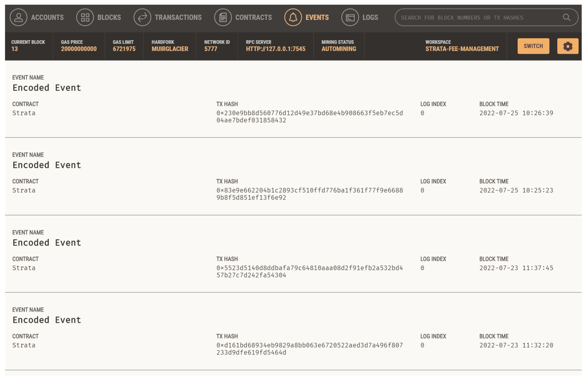Open event with tx hash 0x83e9e662
The width and height of the screenshot is (588, 381).
(309, 194)
